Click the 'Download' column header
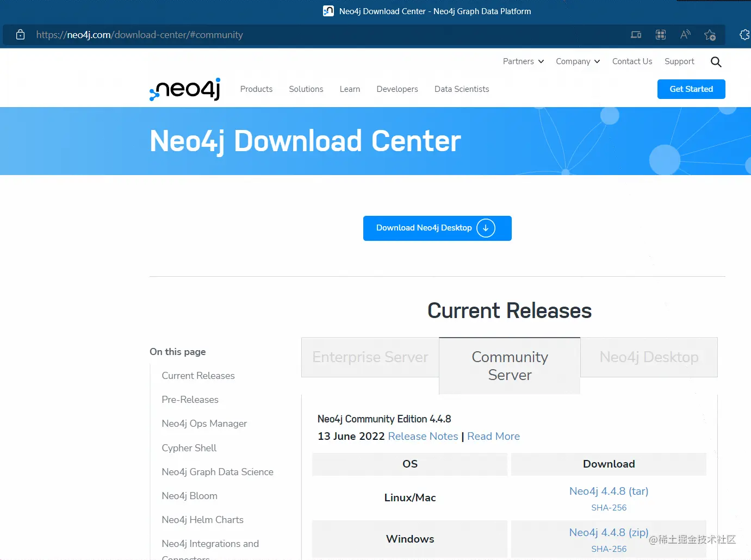This screenshot has height=560, width=751. point(609,464)
